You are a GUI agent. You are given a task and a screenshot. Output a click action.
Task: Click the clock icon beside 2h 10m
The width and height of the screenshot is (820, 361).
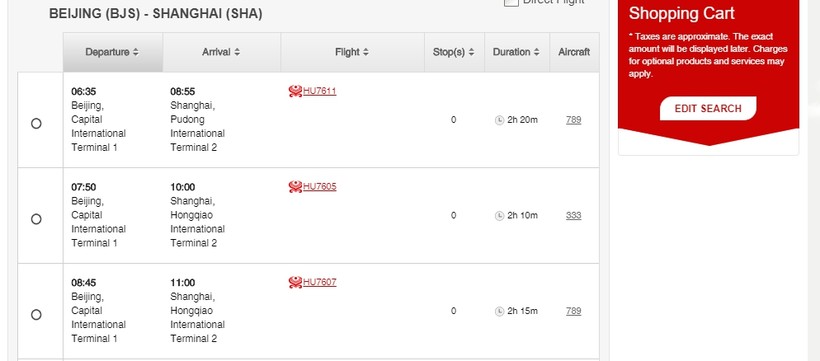point(499,216)
